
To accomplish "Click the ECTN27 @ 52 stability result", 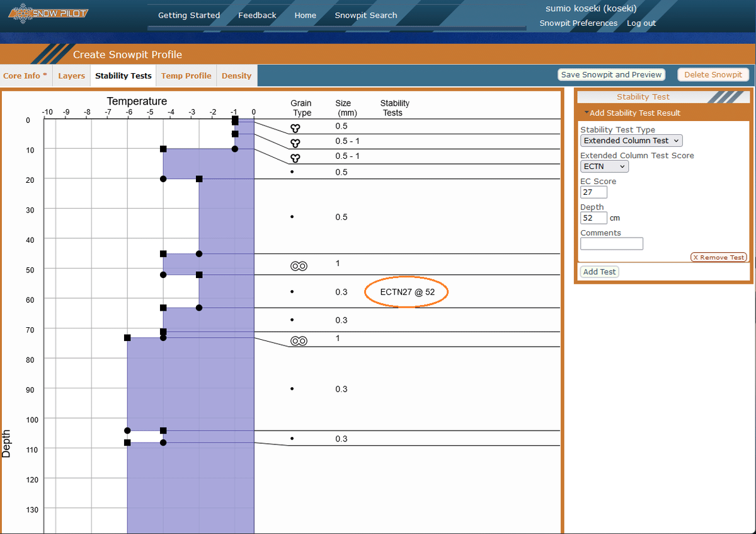I will pos(408,293).
